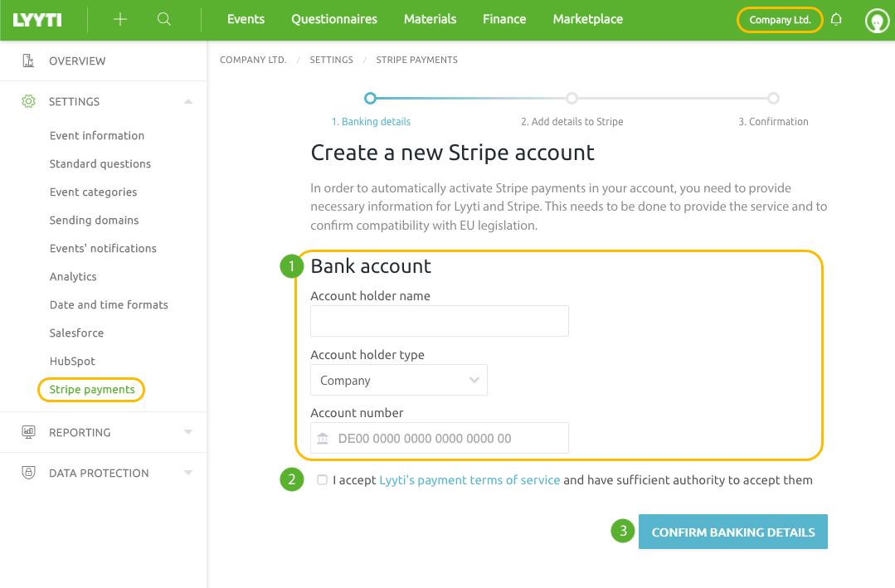This screenshot has height=588, width=895.
Task: Expand the Data Protection sidebar section
Action: click(188, 473)
